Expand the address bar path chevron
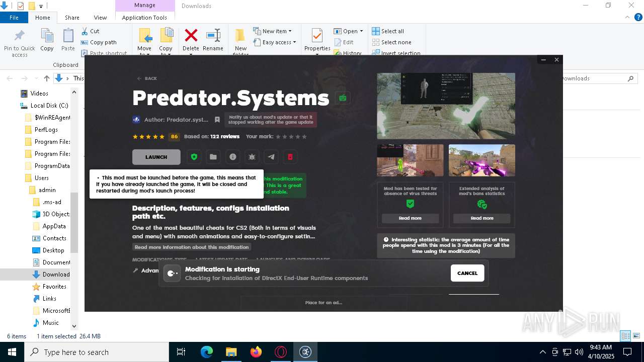 tap(67, 78)
